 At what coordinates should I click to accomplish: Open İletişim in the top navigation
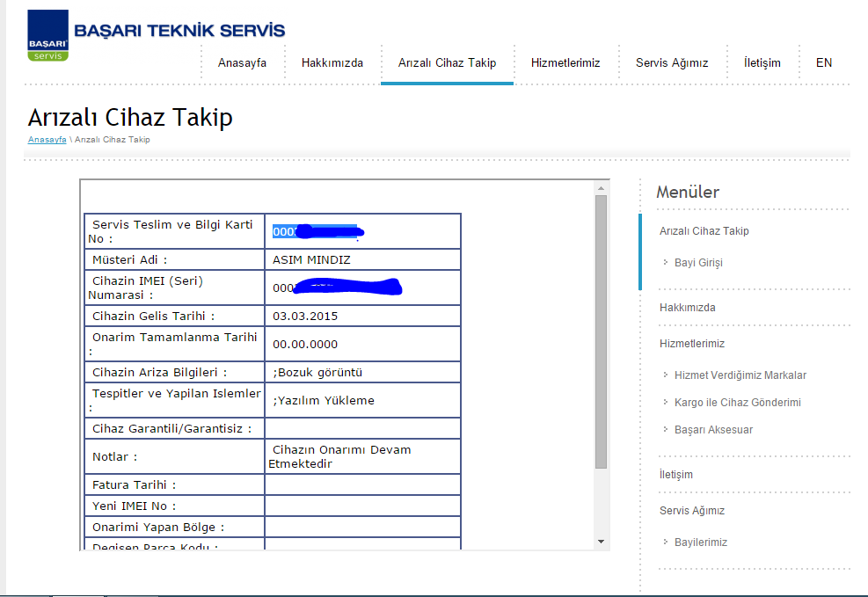(x=762, y=63)
